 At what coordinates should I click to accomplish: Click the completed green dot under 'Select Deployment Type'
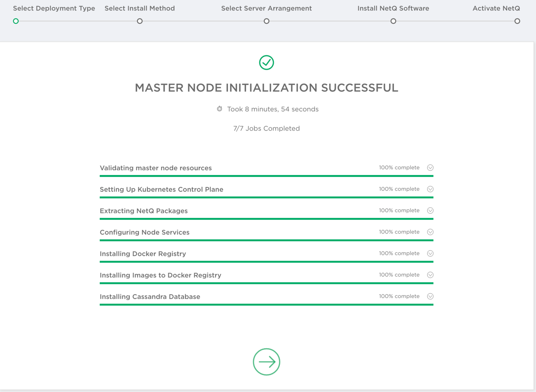pos(16,21)
